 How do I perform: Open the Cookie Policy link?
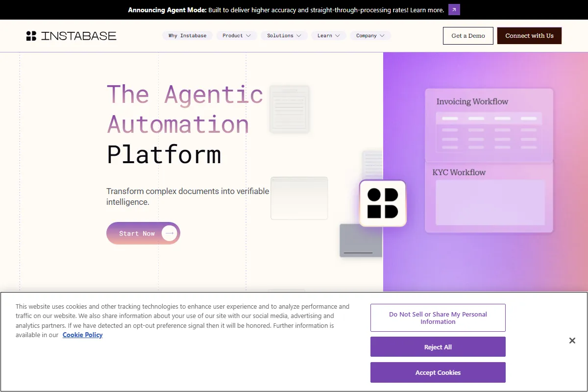pos(82,335)
